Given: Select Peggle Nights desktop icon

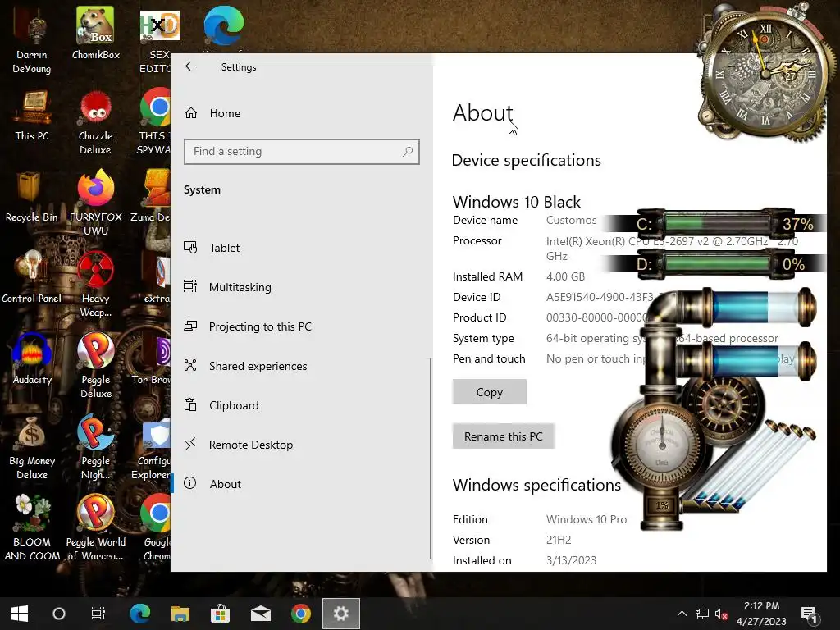Looking at the screenshot, I should click(x=95, y=448).
